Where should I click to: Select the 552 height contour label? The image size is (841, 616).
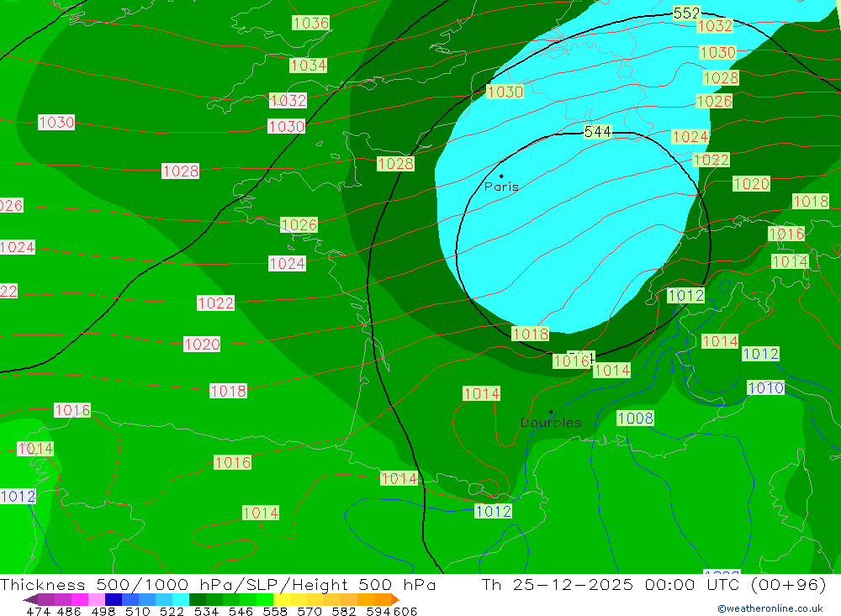(x=686, y=13)
